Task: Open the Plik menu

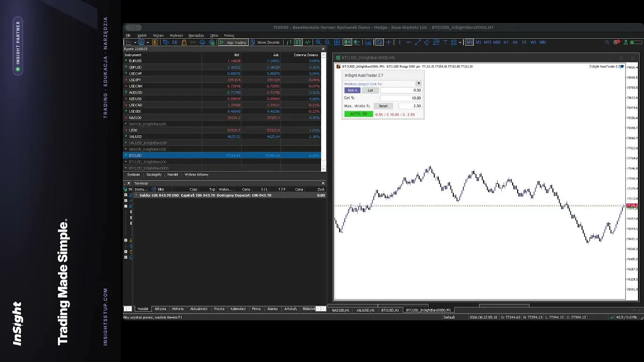Action: (128, 36)
